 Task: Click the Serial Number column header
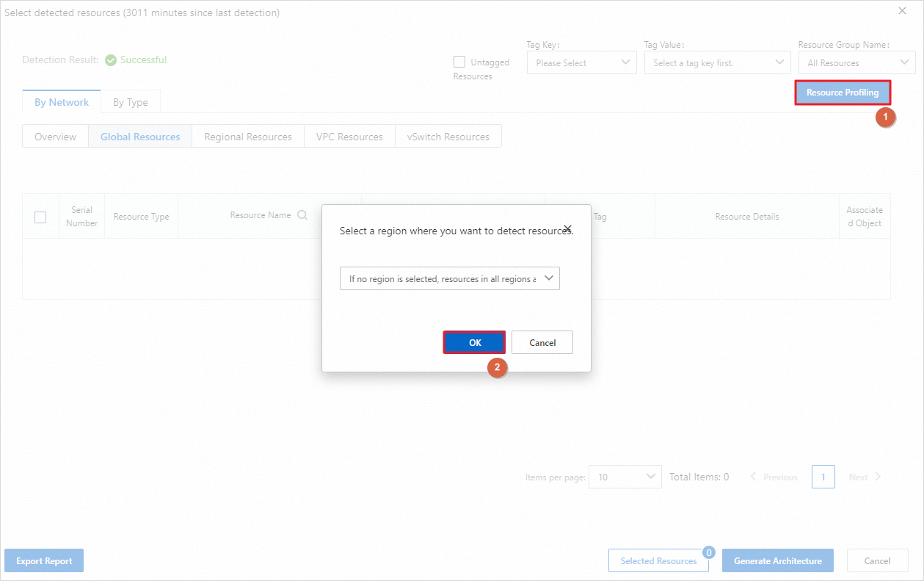(x=81, y=217)
